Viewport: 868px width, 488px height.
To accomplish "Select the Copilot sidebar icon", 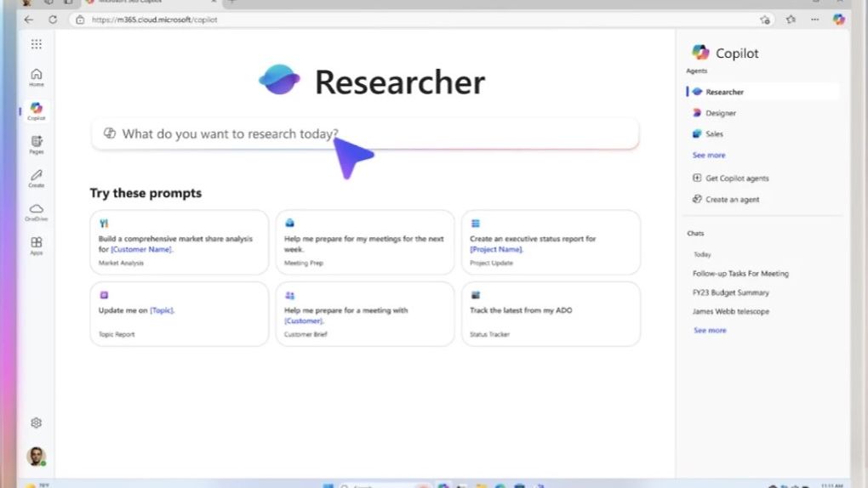I will 37,111.
